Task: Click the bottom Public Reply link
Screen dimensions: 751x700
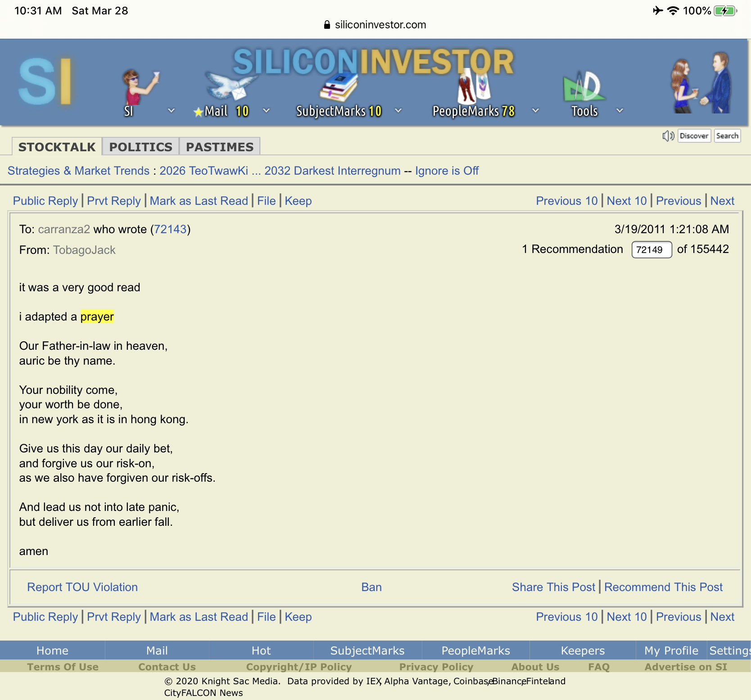Action: click(x=45, y=617)
